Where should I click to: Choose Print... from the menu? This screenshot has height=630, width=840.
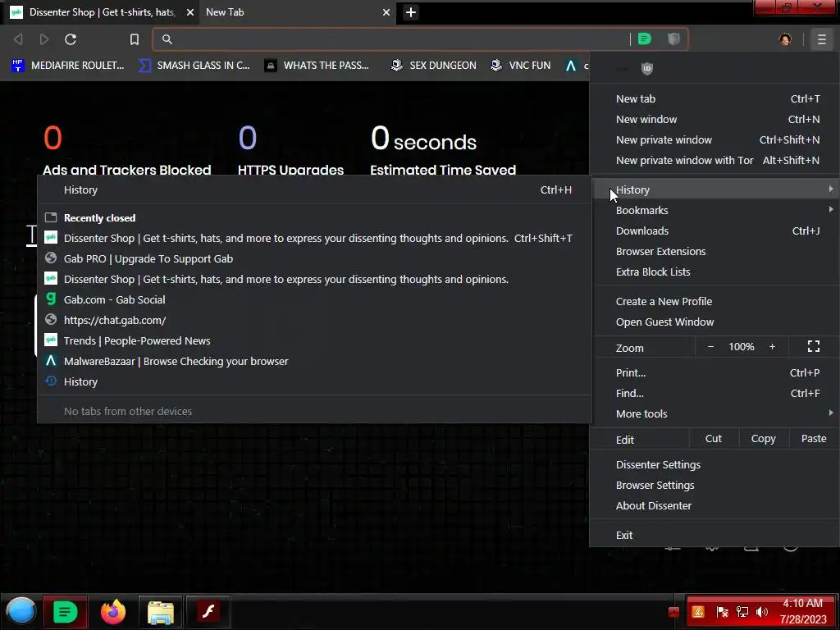click(x=715, y=373)
